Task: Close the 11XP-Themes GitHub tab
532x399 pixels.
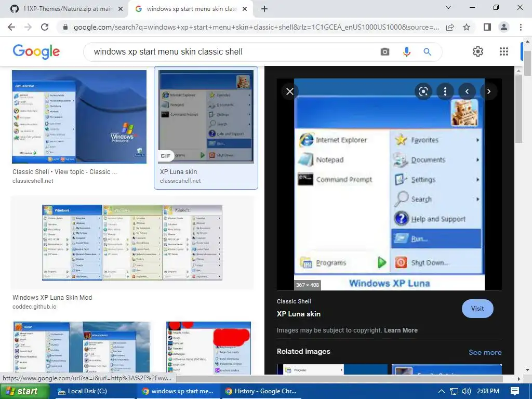Action: pyautogui.click(x=121, y=9)
